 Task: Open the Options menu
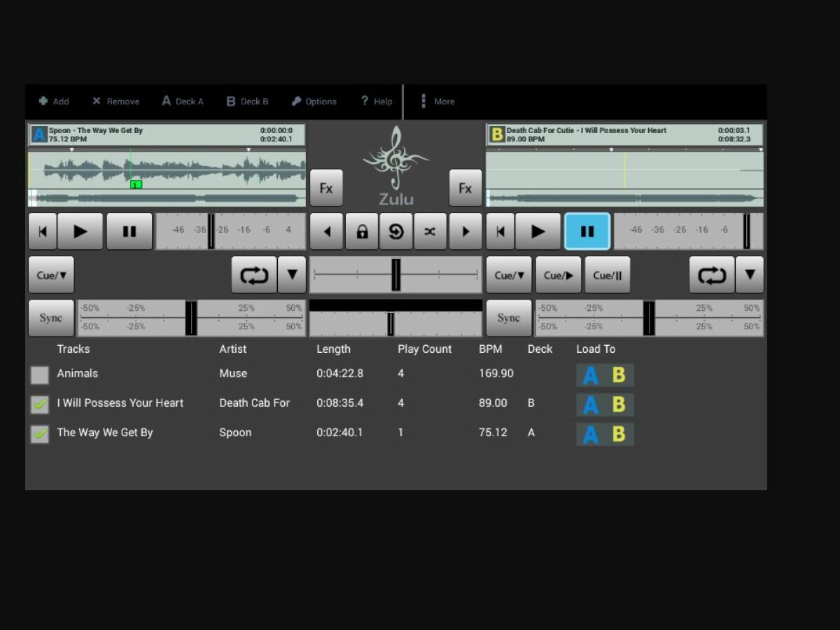tap(314, 101)
